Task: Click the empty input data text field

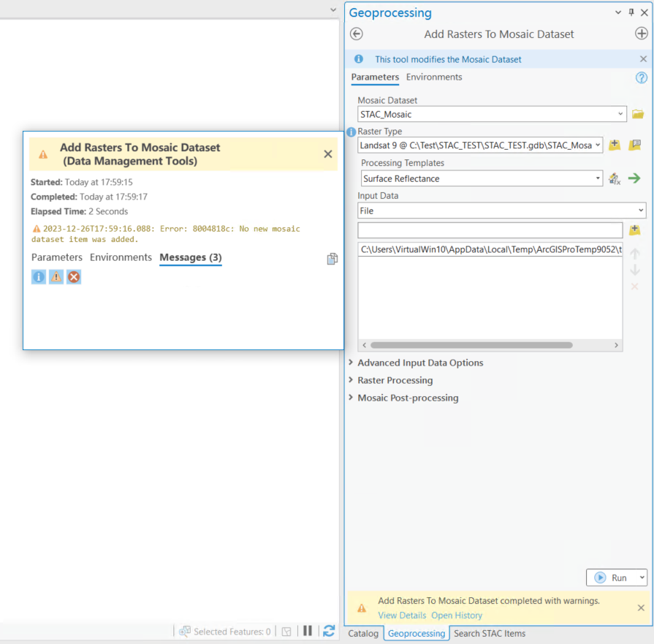Action: tap(490, 230)
